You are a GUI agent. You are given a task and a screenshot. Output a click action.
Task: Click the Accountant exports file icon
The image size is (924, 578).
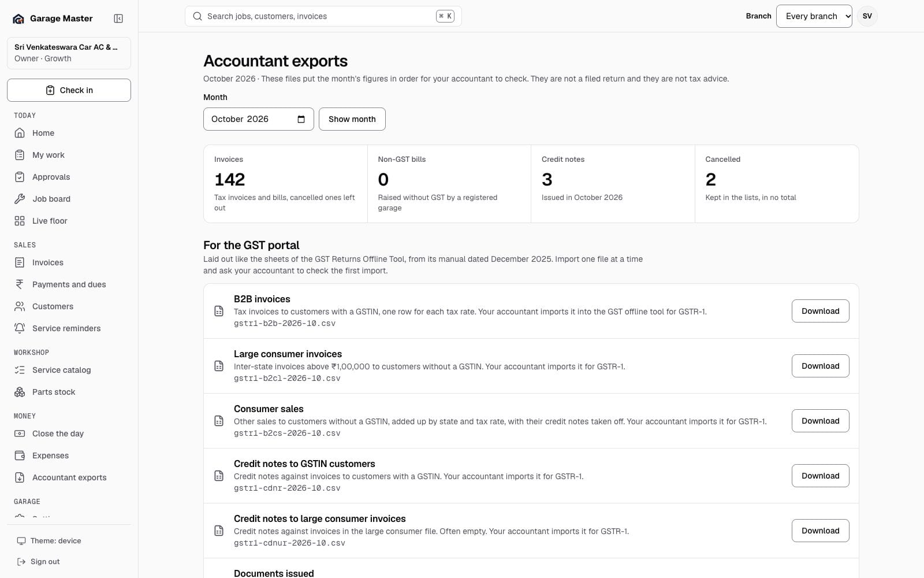[x=20, y=477]
